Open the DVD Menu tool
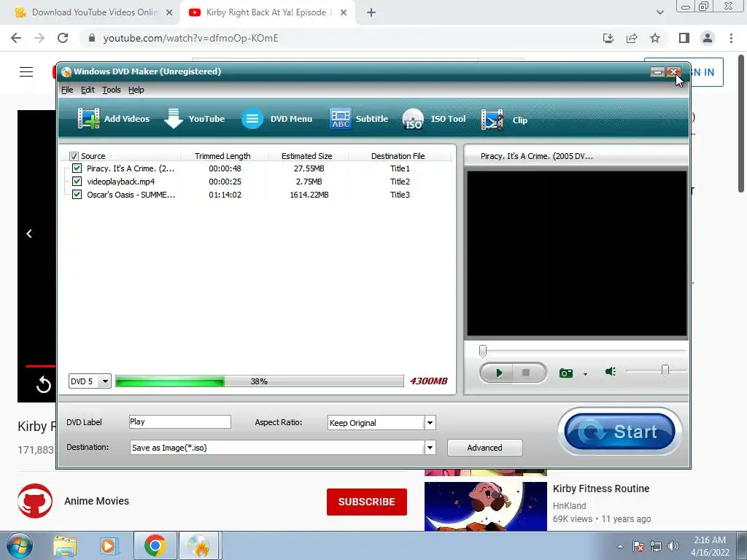Screen dimensions: 747x560 coord(276,119)
